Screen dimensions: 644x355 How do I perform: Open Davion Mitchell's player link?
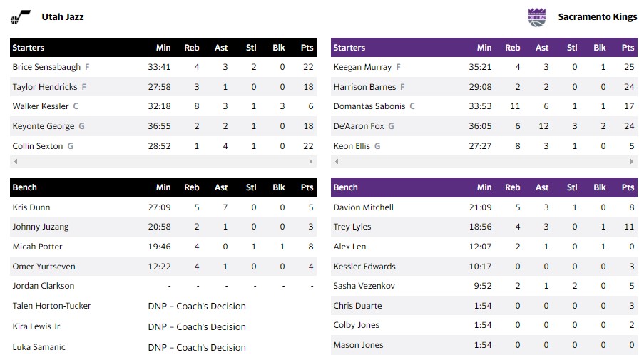pos(363,207)
